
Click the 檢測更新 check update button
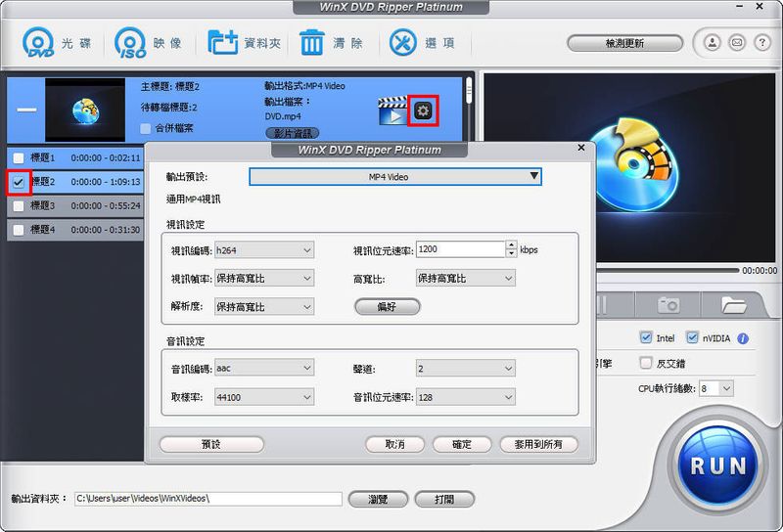[x=624, y=43]
